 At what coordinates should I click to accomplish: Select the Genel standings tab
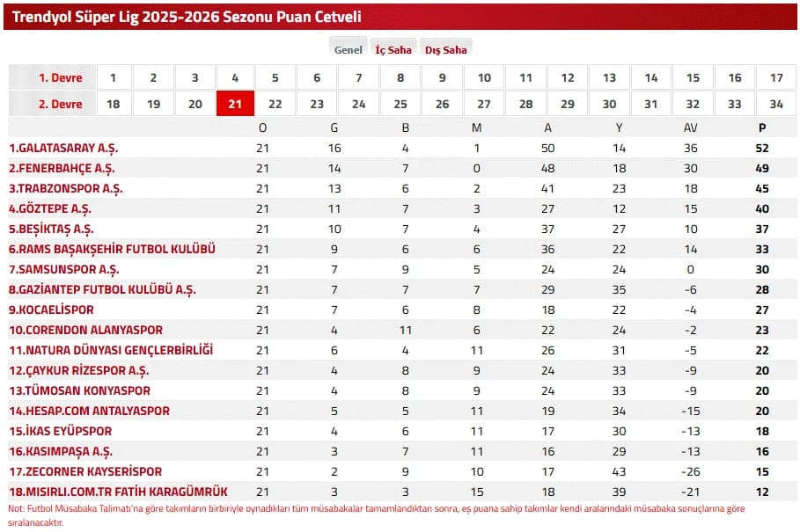pos(349,49)
